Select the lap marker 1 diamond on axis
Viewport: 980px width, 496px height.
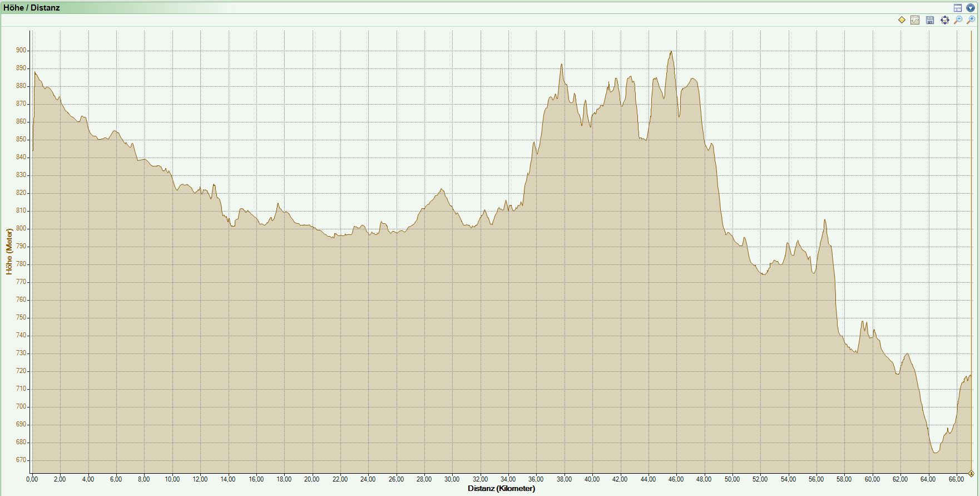971,474
